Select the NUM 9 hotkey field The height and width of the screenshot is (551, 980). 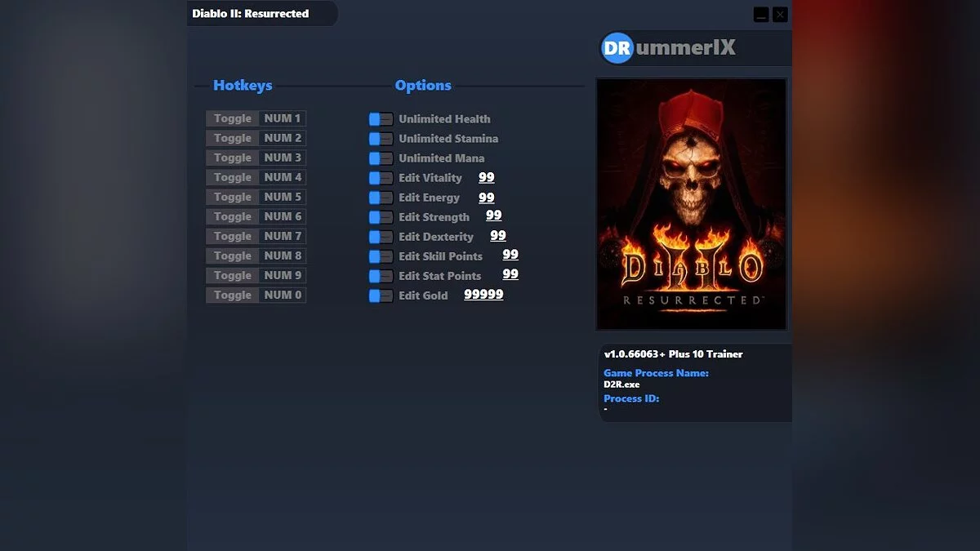point(283,275)
